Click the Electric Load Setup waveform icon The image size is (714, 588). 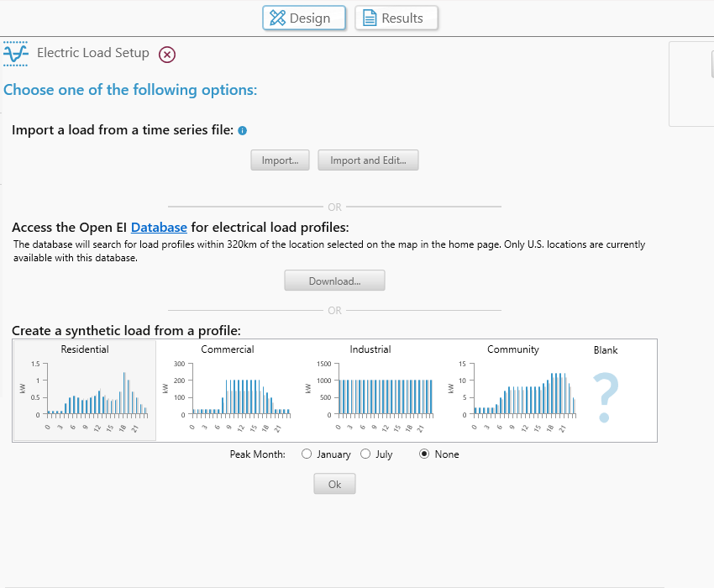tap(16, 54)
